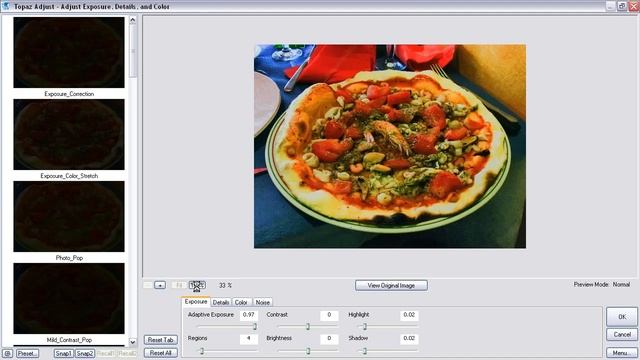The height and width of the screenshot is (360, 640).
Task: Click the Adaptive Exposure label
Action: point(211,315)
